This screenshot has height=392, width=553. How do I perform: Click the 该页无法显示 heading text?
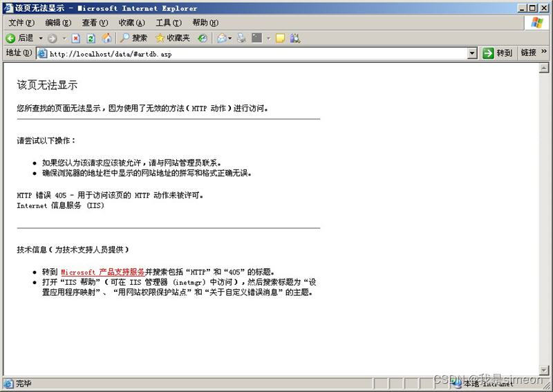point(47,85)
